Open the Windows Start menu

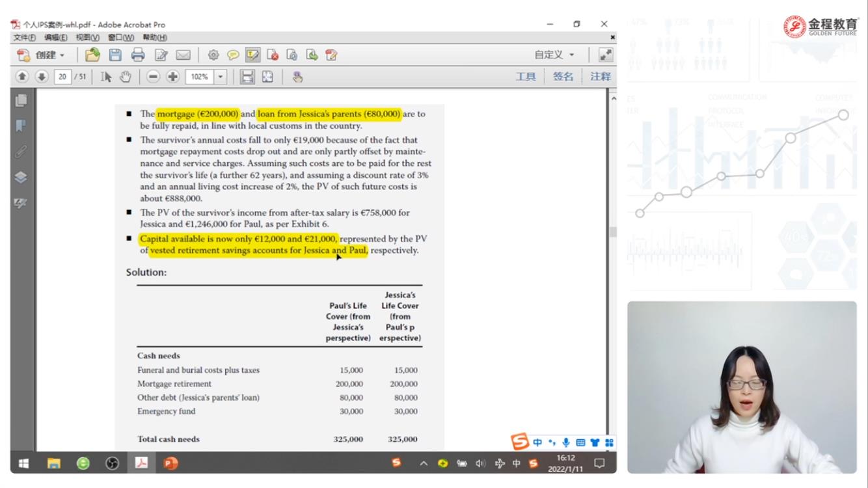[x=24, y=463]
